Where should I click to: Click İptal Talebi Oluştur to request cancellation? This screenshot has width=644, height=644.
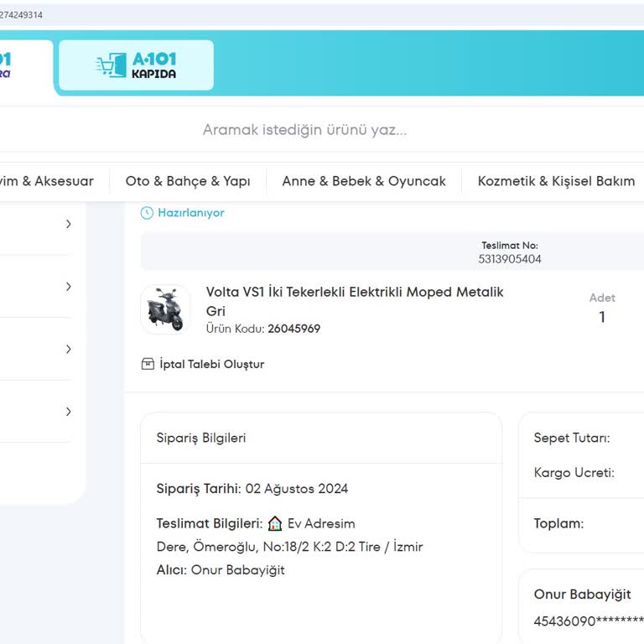(211, 364)
